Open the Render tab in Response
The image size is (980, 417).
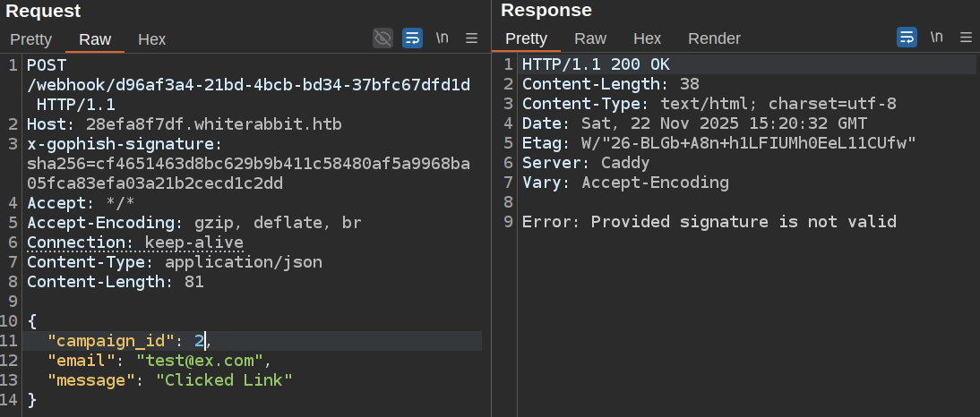pyautogui.click(x=714, y=38)
